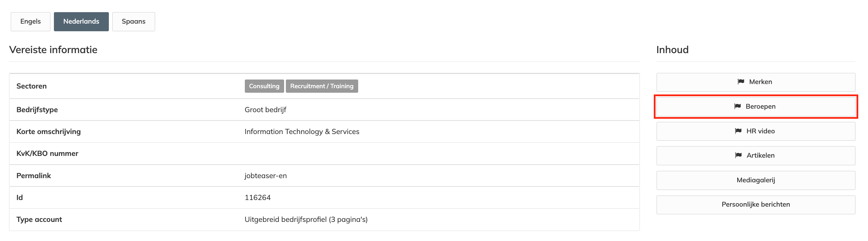The height and width of the screenshot is (241, 868).
Task: Open the HR video section
Action: (756, 131)
